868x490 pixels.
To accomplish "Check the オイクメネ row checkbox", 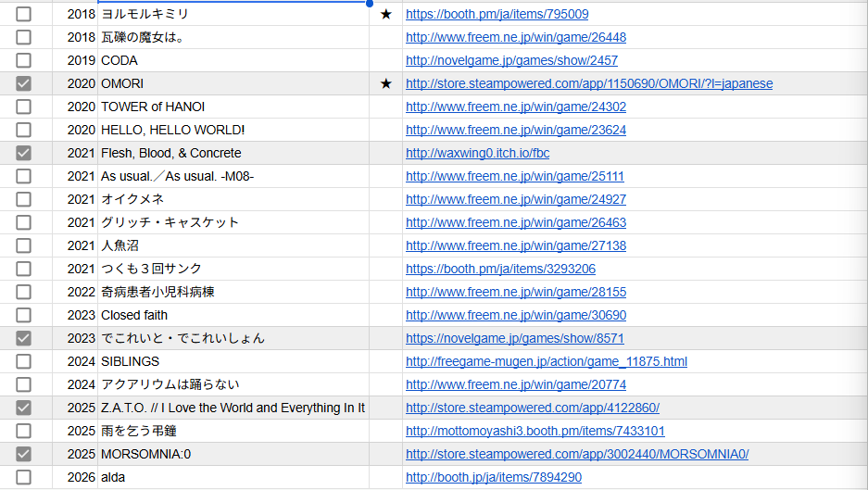I will (x=23, y=199).
